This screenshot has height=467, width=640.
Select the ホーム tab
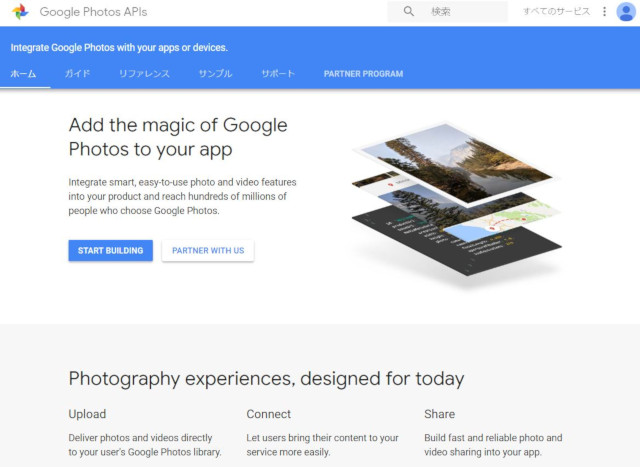point(23,74)
